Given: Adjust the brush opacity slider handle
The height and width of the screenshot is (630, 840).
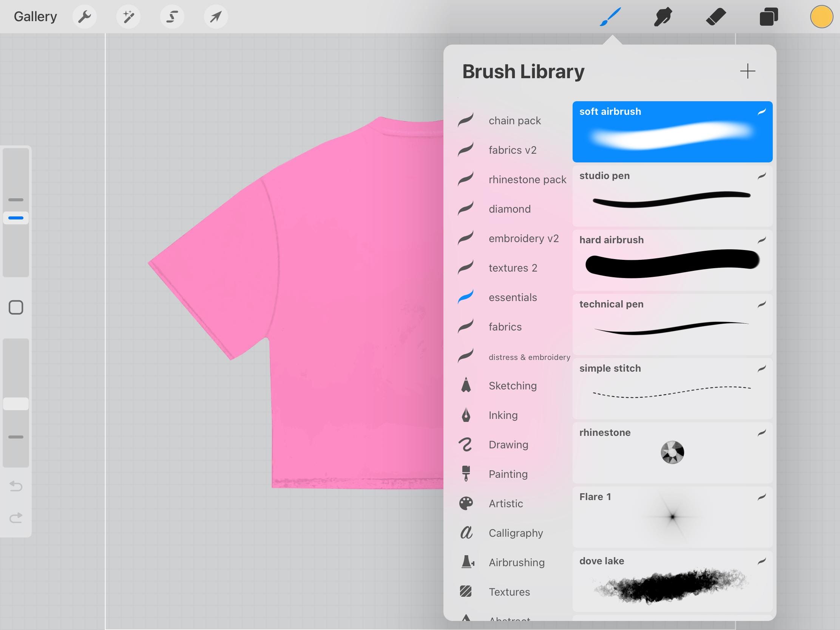Looking at the screenshot, I should click(16, 404).
